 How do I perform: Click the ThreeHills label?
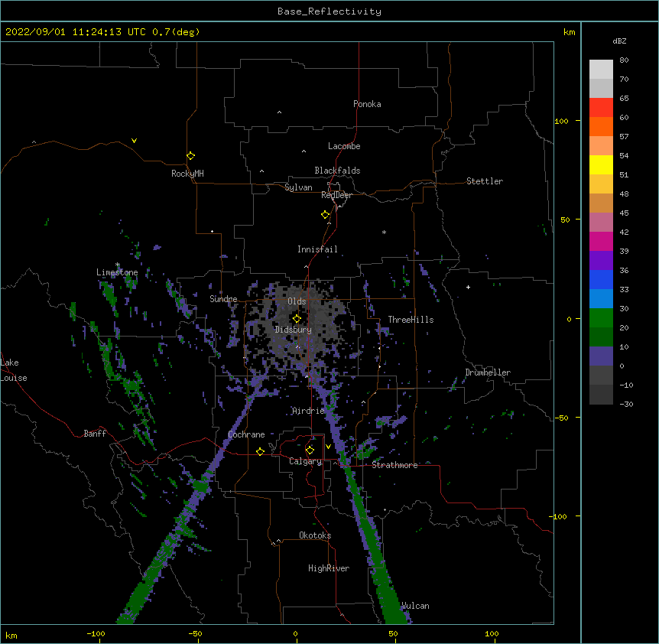tap(411, 320)
